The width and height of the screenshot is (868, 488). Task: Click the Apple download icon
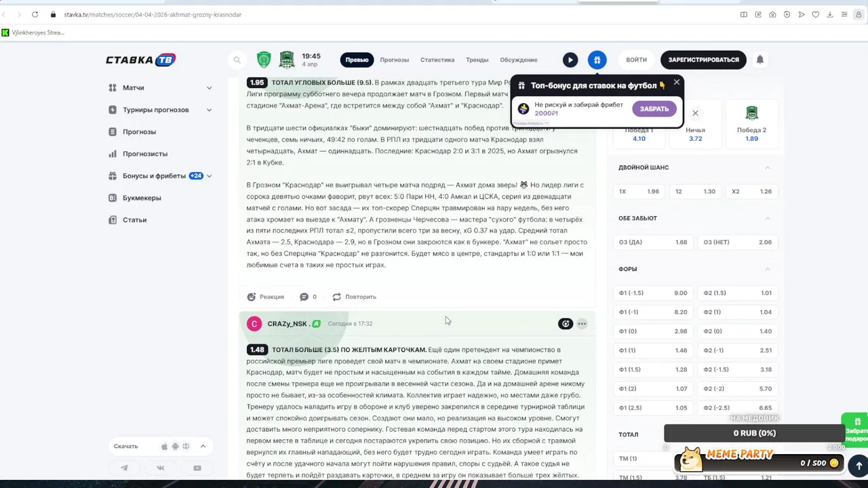pyautogui.click(x=164, y=446)
